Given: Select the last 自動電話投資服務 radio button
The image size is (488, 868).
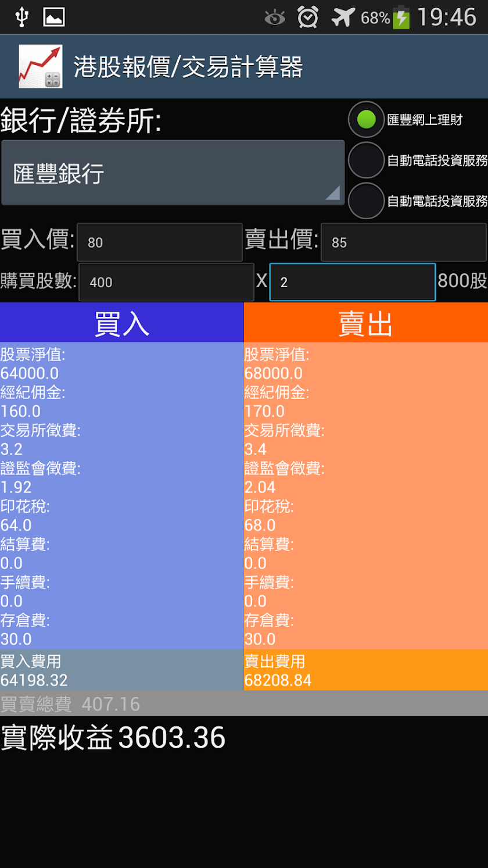Looking at the screenshot, I should coord(367,201).
